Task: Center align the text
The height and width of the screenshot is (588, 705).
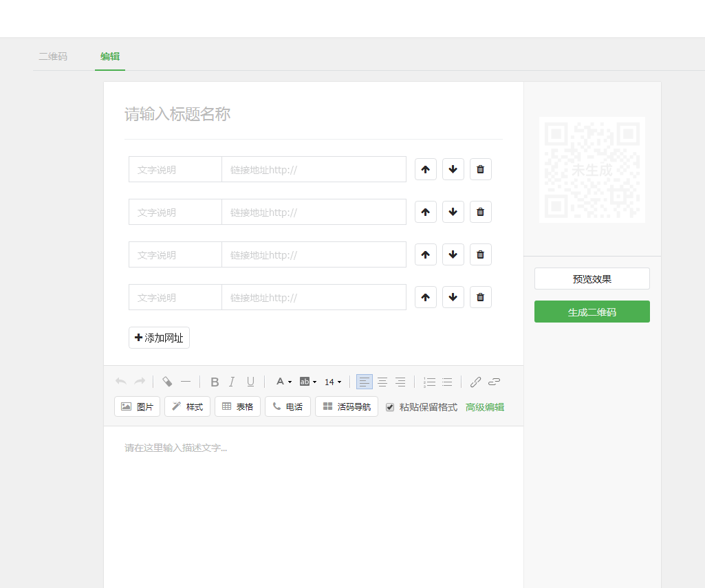Action: tap(382, 382)
